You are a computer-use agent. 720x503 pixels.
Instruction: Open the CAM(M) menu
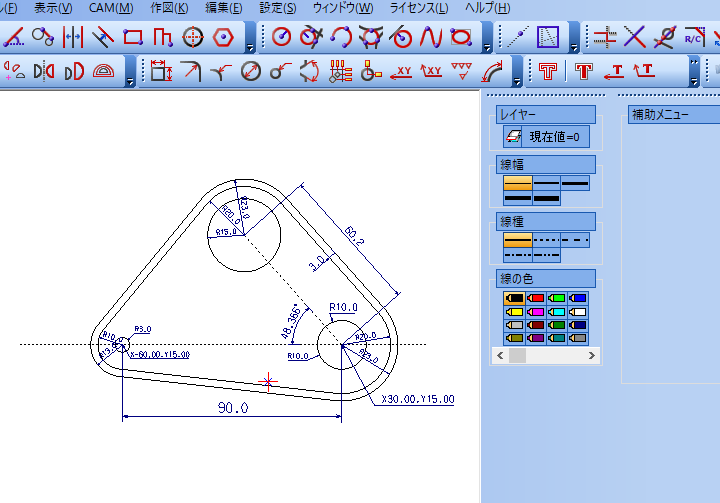[111, 8]
